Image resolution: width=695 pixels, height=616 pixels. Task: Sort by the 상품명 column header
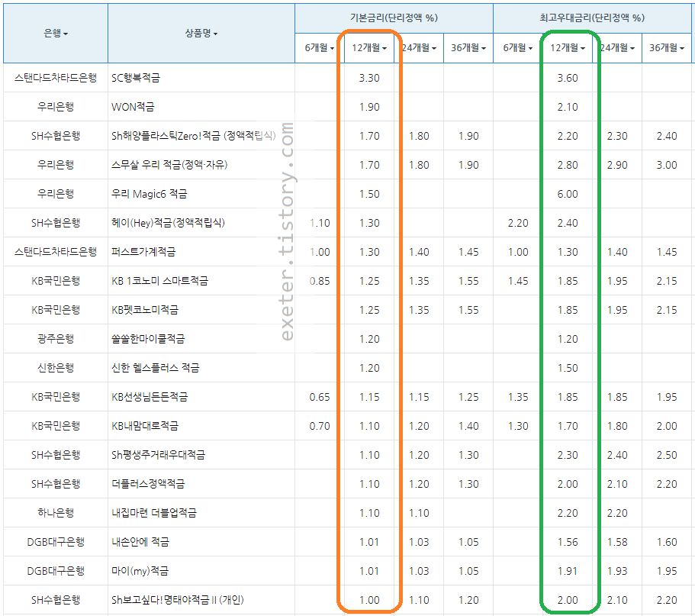(201, 34)
